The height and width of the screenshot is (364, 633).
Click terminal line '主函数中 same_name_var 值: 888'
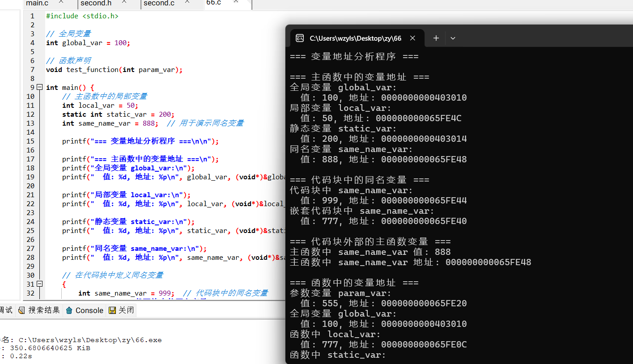[370, 252]
